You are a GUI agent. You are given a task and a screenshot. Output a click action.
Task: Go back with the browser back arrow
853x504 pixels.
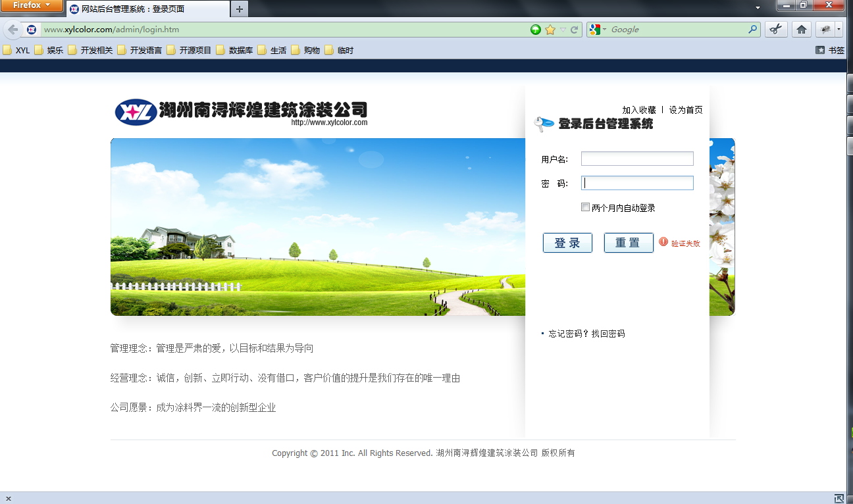(x=13, y=30)
